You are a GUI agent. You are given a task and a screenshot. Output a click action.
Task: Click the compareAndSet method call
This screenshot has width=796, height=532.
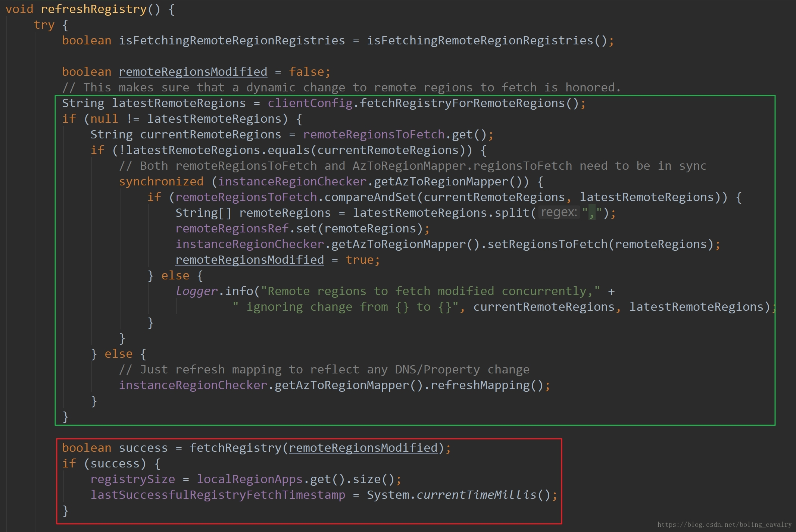(370, 197)
